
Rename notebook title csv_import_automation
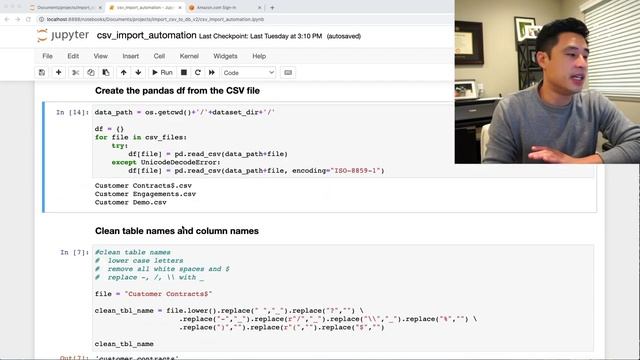147,36
